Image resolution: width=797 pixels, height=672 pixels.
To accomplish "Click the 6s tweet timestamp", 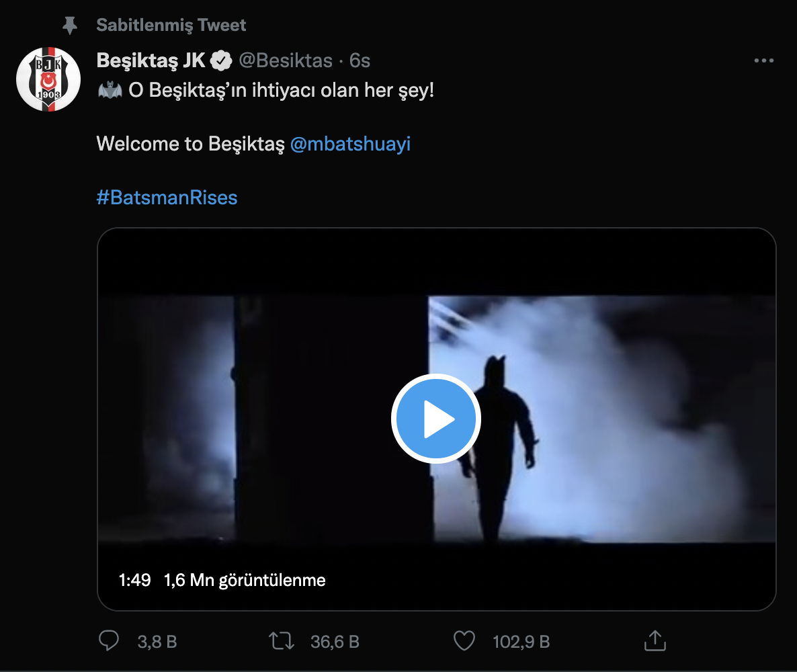I will pyautogui.click(x=360, y=60).
